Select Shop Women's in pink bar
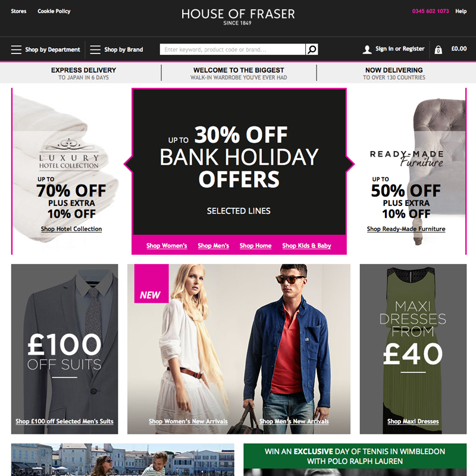Image resolution: width=476 pixels, height=476 pixels. point(167,246)
